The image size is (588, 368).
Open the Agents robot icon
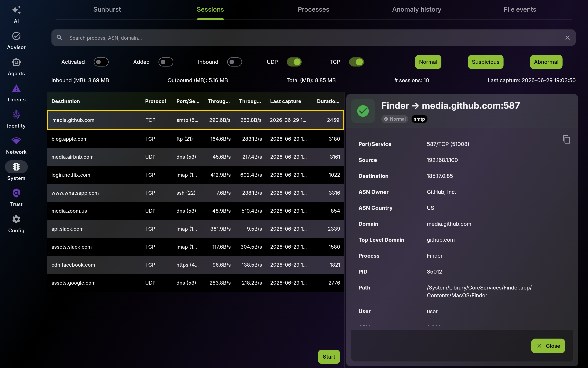tap(16, 62)
